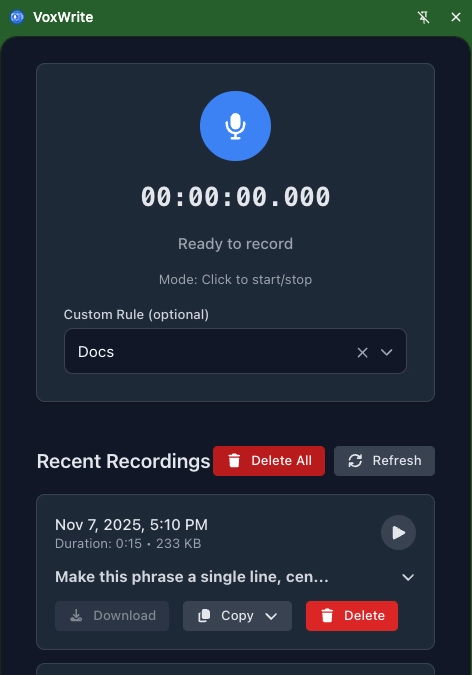The image size is (472, 675).
Task: Click the 'Ready to record' status text
Action: (235, 244)
